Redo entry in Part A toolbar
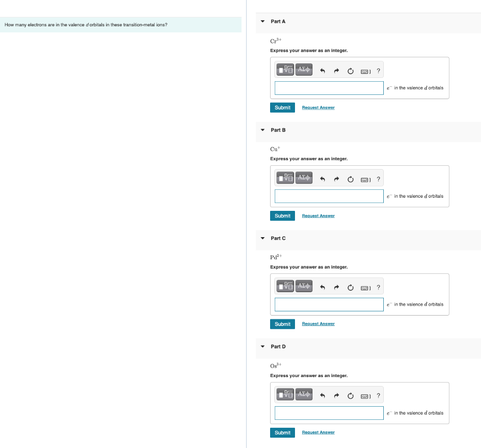The height and width of the screenshot is (448, 481). pyautogui.click(x=336, y=71)
